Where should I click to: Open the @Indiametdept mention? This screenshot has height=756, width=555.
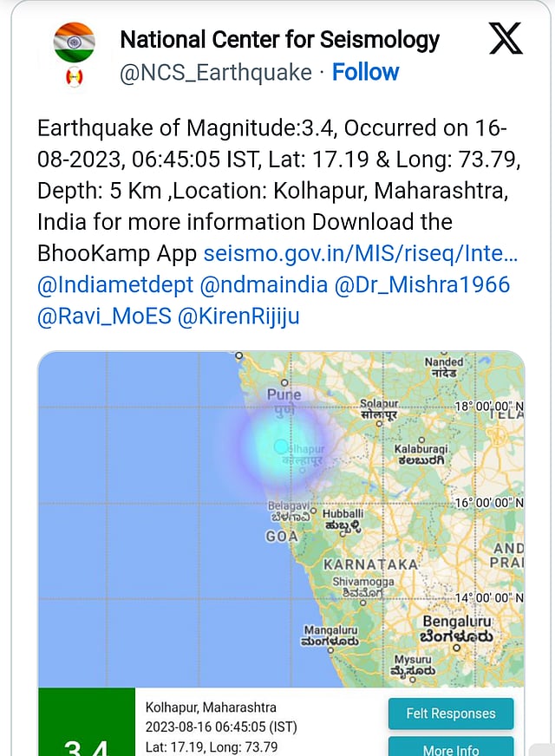(x=115, y=284)
